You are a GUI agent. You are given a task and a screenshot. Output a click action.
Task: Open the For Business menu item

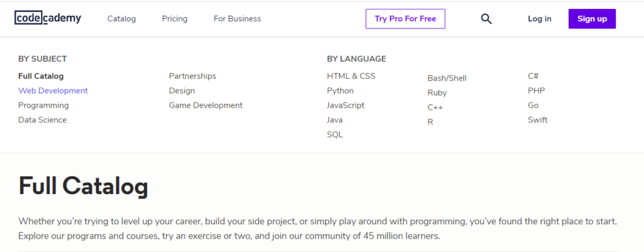[237, 19]
